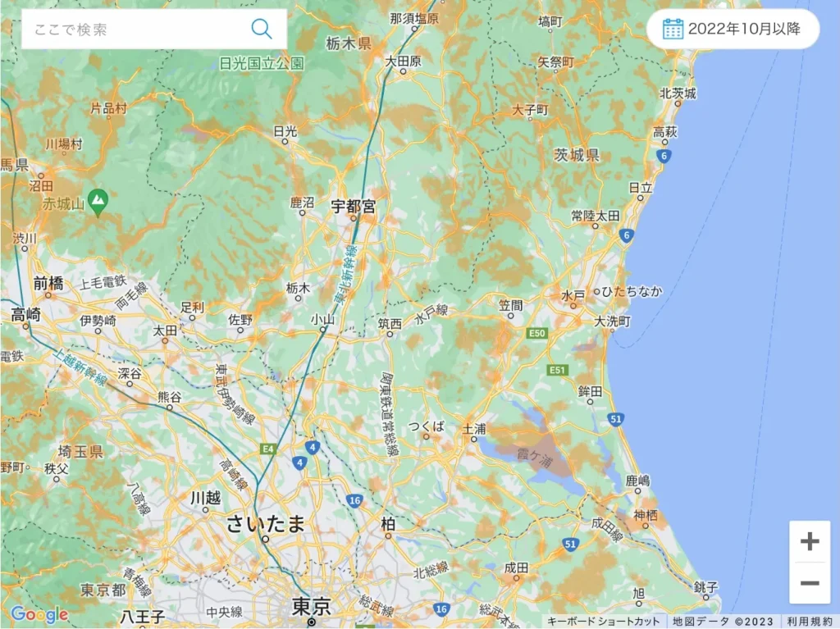
Task: Click the 地図データ ©2023 attribution text
Action: [x=723, y=622]
